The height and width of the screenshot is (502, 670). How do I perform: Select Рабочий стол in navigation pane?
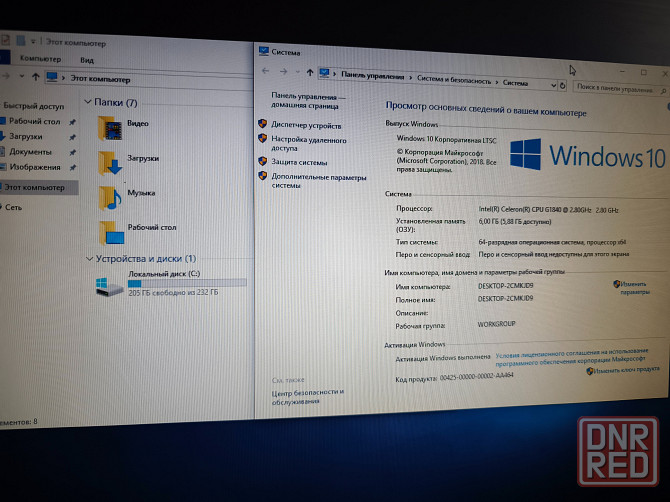pos(34,121)
